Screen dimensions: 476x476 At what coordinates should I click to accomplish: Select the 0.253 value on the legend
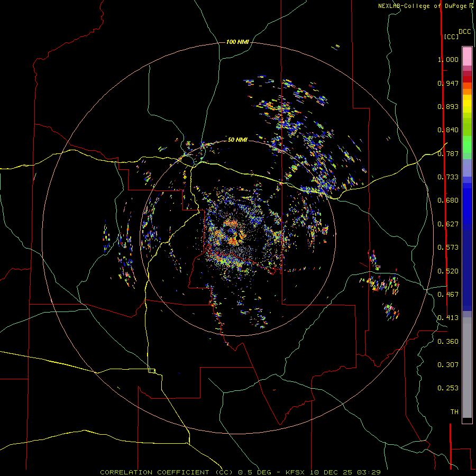tap(448, 388)
